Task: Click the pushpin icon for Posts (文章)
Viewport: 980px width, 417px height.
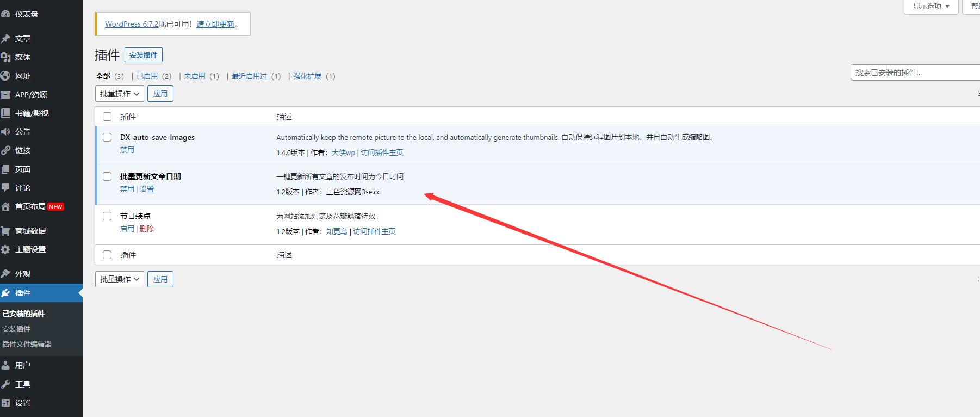Action: coord(5,39)
